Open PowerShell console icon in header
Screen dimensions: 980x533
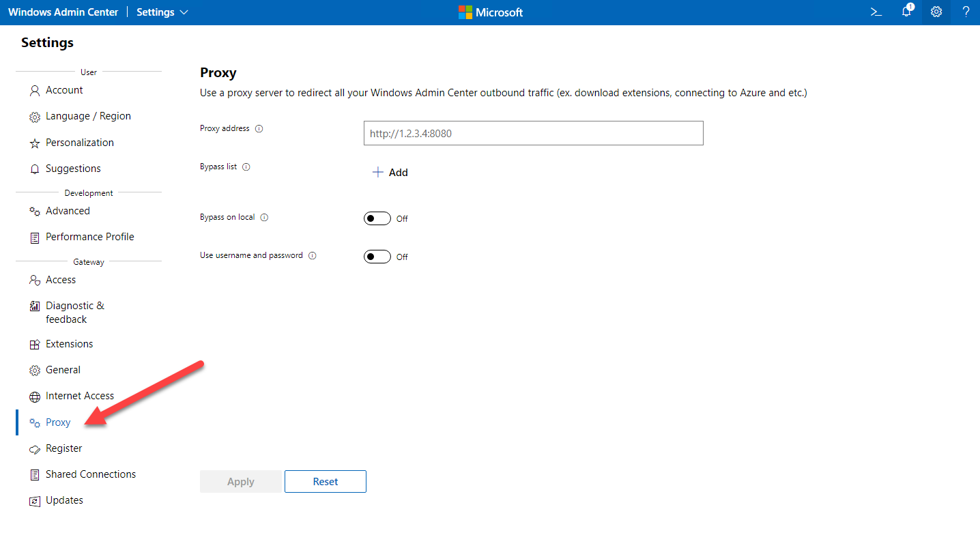(876, 12)
